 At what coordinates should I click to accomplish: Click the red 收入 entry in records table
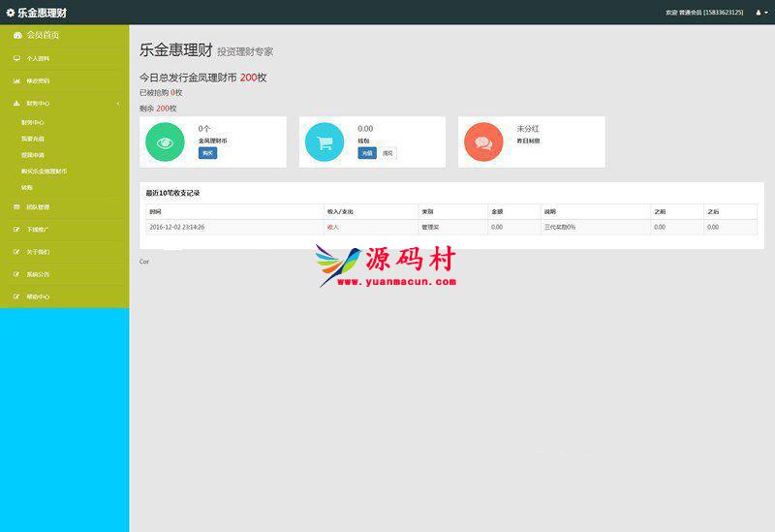coord(333,227)
